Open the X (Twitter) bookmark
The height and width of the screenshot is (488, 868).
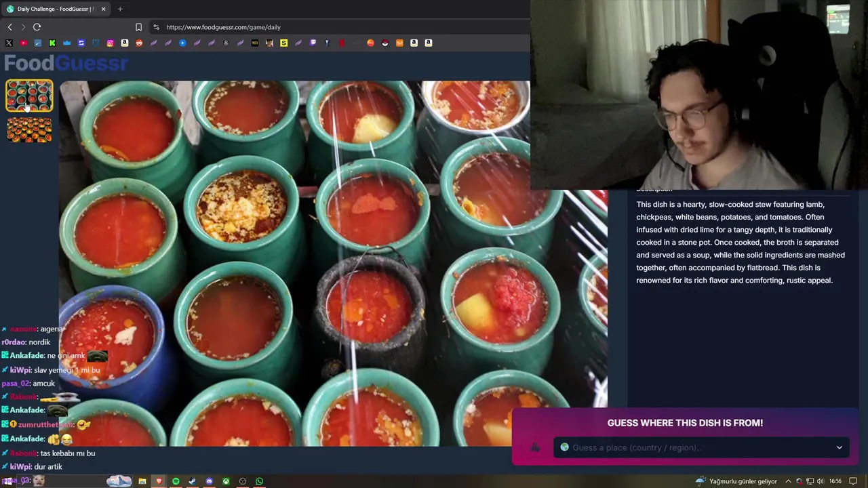click(9, 43)
